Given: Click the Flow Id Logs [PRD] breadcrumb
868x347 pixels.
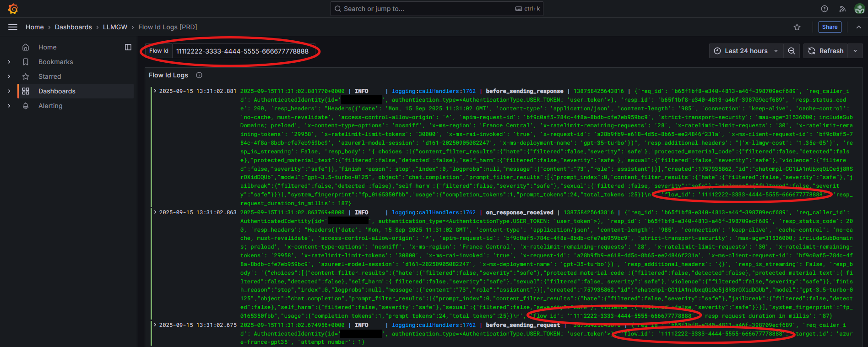Looking at the screenshot, I should [168, 27].
